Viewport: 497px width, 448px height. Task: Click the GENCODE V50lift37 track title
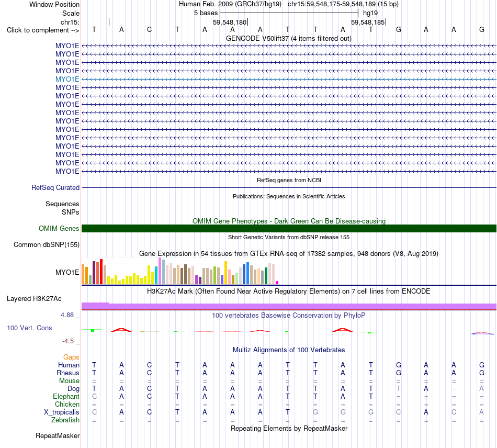[288, 38]
